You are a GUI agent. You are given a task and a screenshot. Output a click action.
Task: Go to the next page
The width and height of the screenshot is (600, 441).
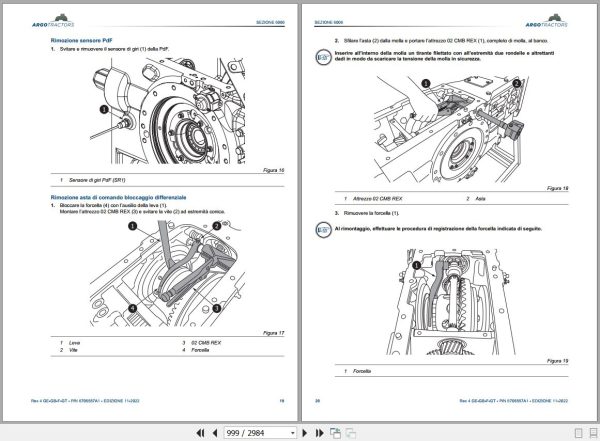tap(305, 433)
